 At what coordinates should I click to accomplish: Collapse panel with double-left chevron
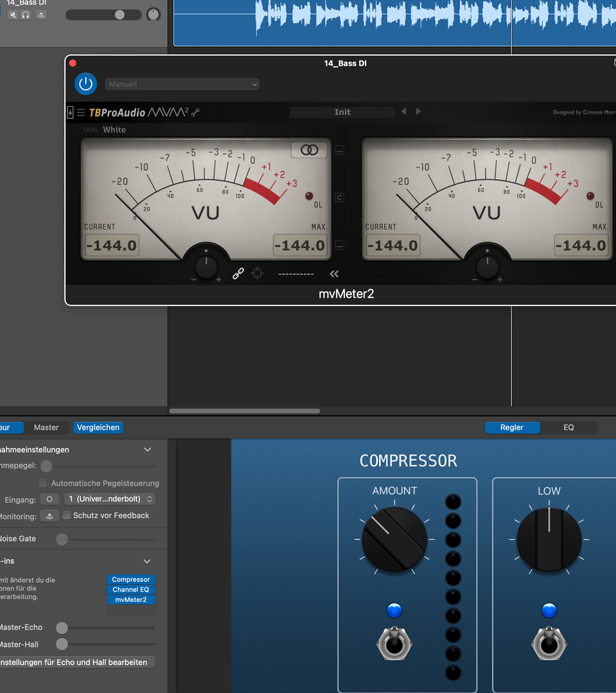coord(334,274)
